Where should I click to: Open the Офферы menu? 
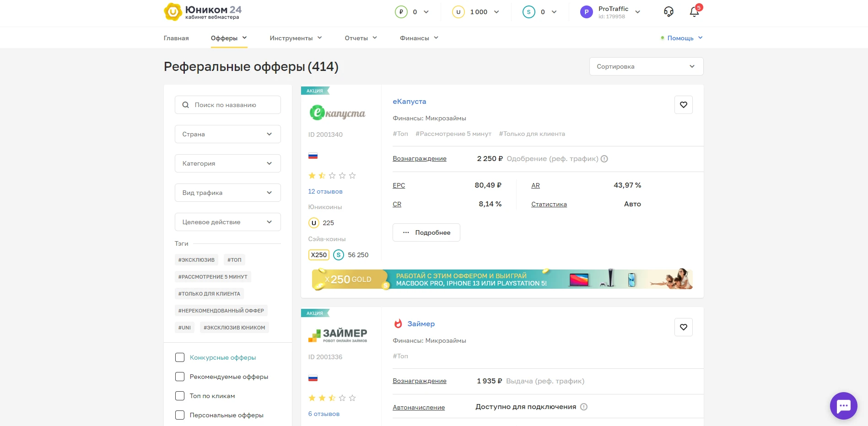229,38
